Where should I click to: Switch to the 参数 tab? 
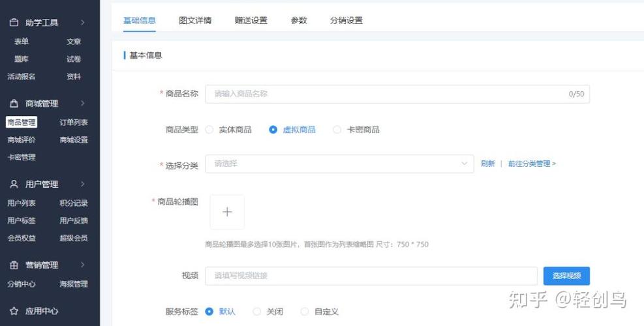tap(299, 20)
